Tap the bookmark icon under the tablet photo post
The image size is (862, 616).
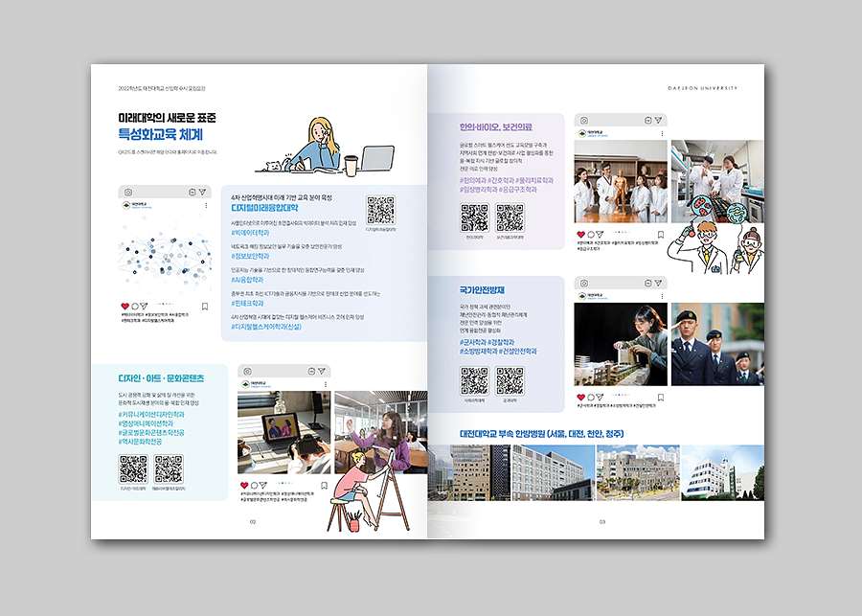[x=324, y=486]
